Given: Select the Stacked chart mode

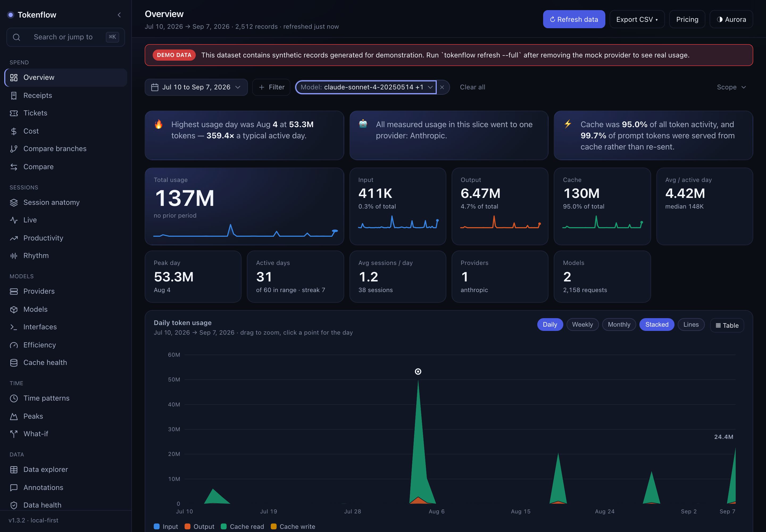Looking at the screenshot, I should [x=657, y=325].
